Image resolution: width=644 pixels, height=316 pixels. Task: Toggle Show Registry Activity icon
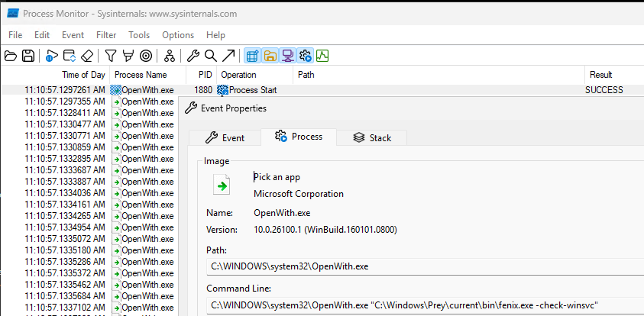[252, 56]
